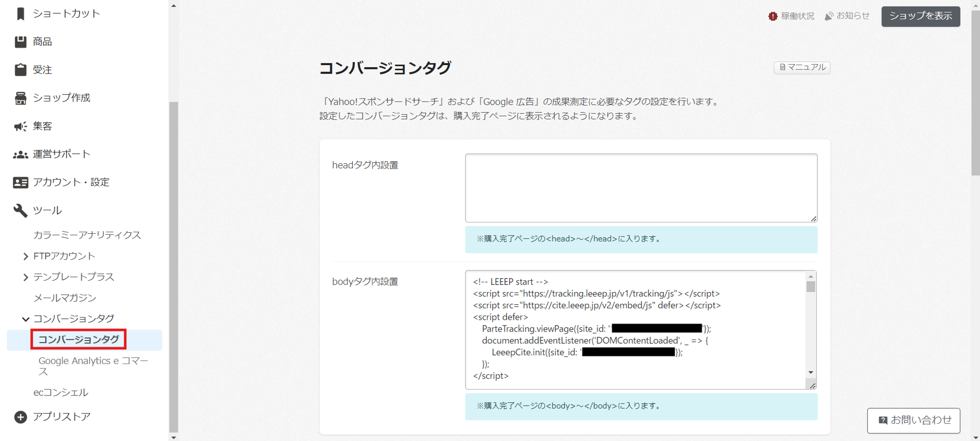980x441 pixels.
Task: Go to カラーミーアナリティクス page
Action: tap(87, 235)
